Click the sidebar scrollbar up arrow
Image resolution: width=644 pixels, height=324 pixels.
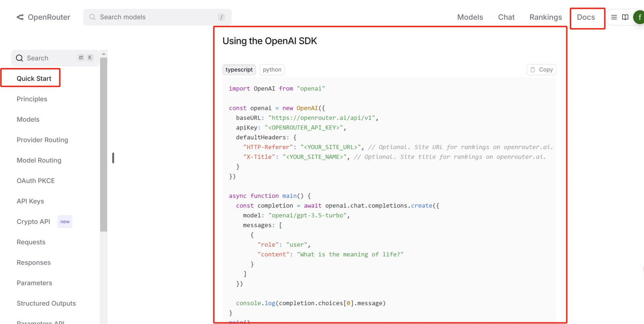click(103, 54)
